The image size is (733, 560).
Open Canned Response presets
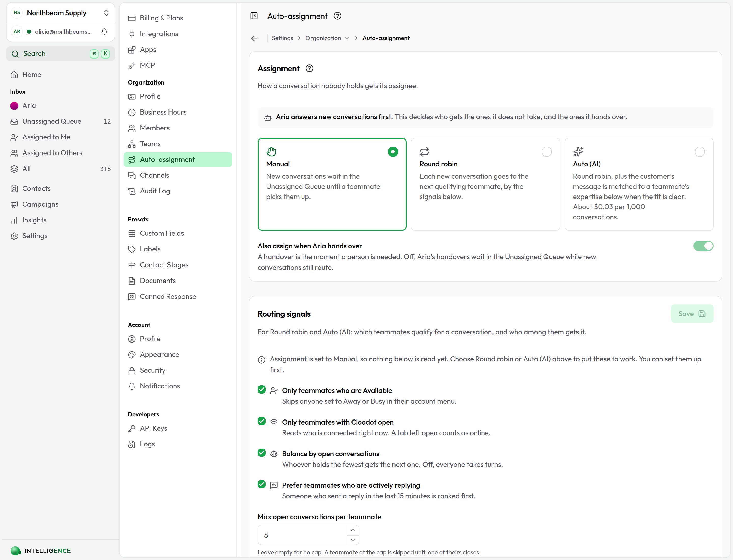178,297
